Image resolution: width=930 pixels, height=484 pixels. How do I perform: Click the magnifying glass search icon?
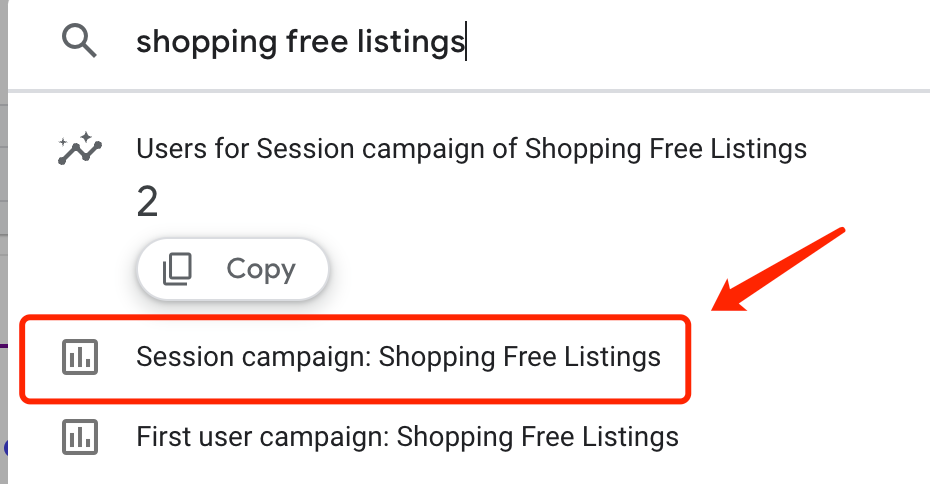tap(79, 42)
